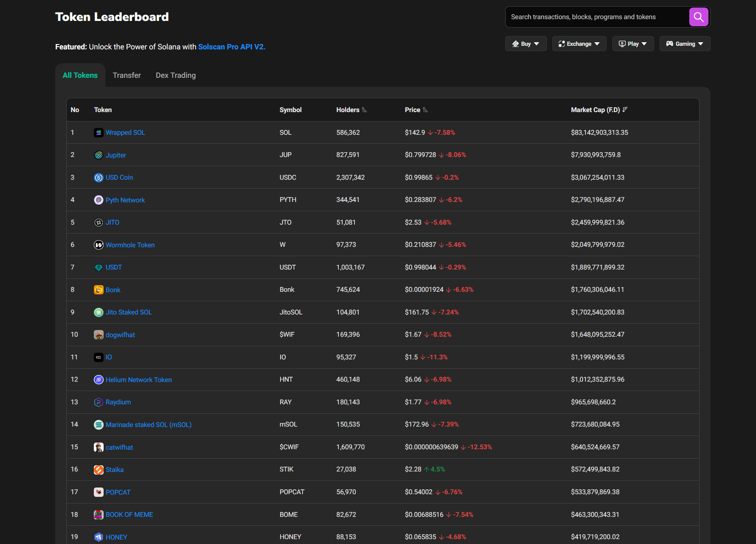756x544 pixels.
Task: Click the Wrapped SOL token icon
Action: click(x=99, y=133)
